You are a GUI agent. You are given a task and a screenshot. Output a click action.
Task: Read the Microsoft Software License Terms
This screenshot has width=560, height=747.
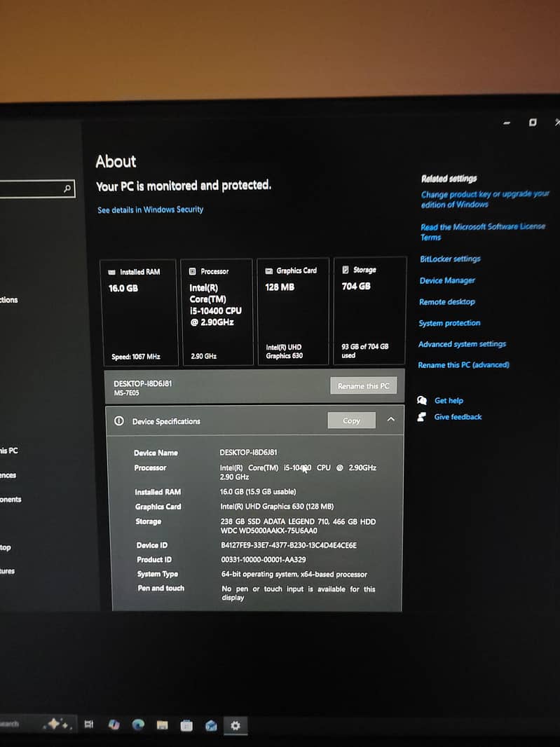[483, 231]
